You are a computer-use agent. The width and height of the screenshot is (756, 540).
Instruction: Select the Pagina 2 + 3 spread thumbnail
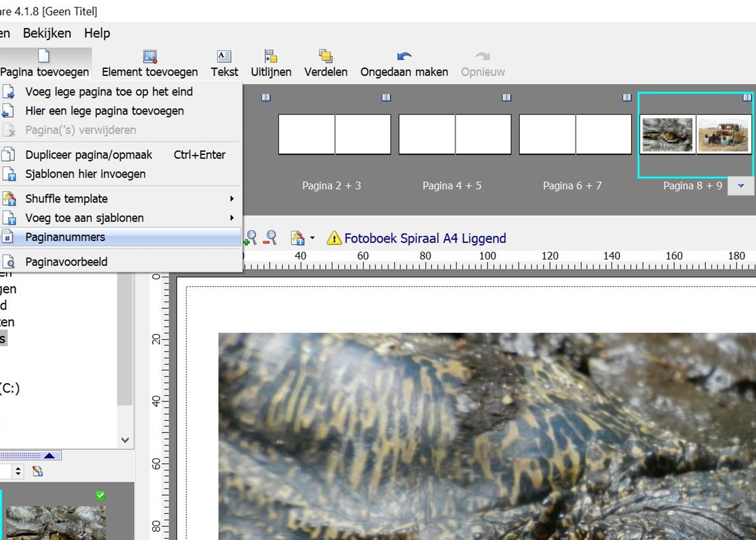coord(334,134)
